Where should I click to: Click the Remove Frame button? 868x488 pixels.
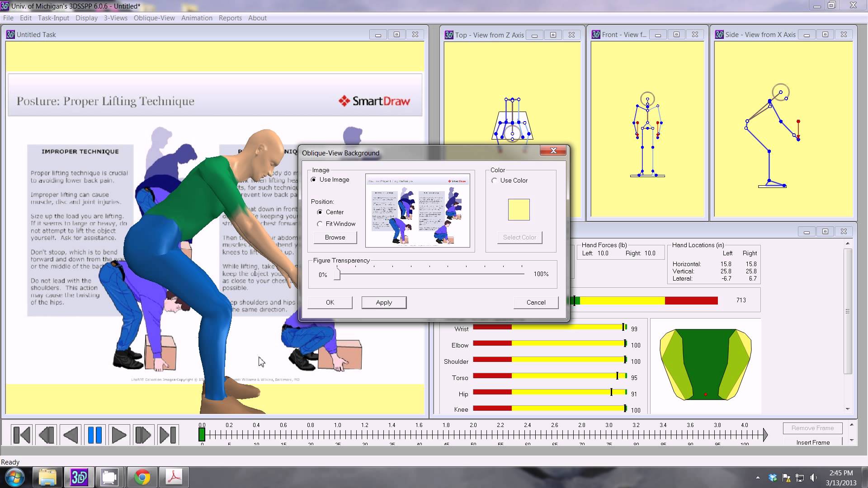(x=813, y=428)
